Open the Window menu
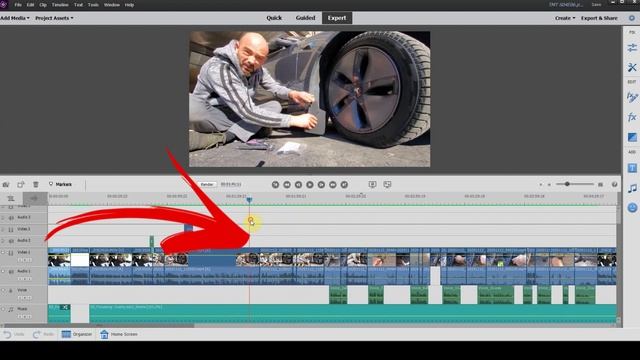The height and width of the screenshot is (360, 640). click(112, 5)
